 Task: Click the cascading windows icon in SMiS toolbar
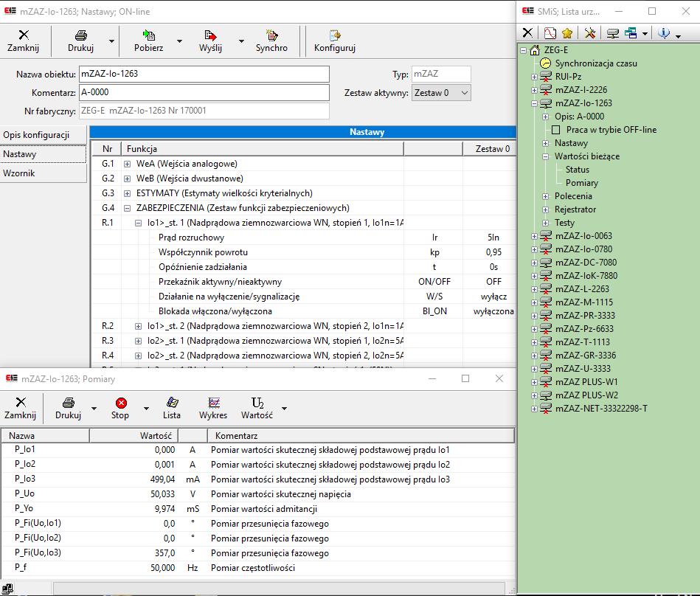coord(631,33)
